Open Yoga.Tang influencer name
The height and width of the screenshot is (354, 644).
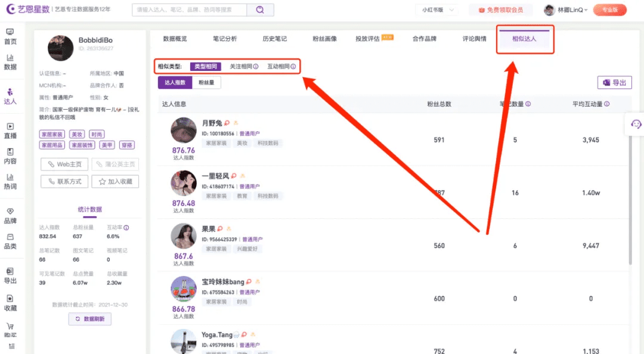pyautogui.click(x=217, y=335)
